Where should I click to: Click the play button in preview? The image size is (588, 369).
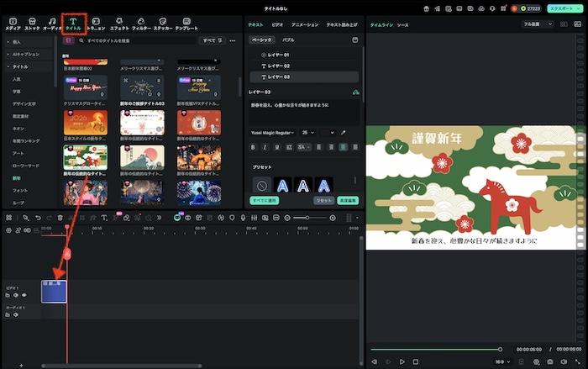coord(402,361)
